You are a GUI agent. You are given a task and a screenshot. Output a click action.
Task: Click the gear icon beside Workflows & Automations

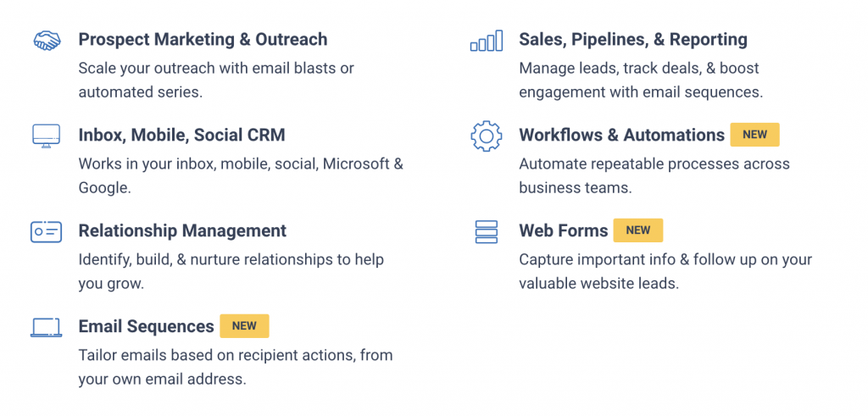click(x=486, y=136)
